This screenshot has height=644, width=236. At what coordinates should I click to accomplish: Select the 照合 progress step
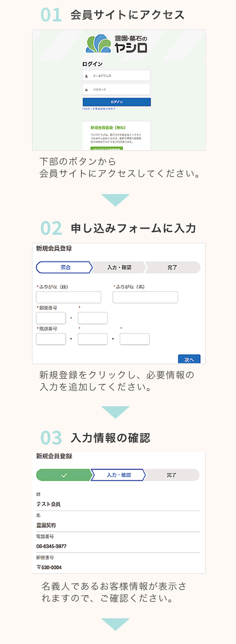(x=64, y=267)
